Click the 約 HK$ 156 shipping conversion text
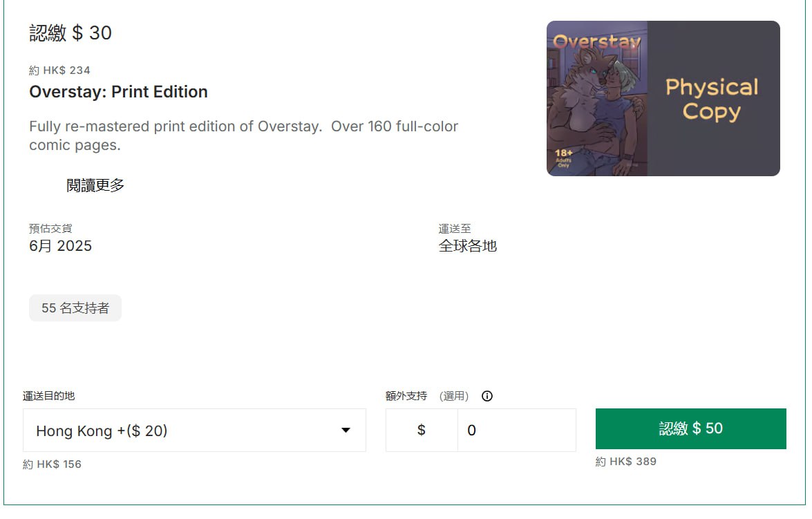The image size is (812, 519). [x=53, y=464]
